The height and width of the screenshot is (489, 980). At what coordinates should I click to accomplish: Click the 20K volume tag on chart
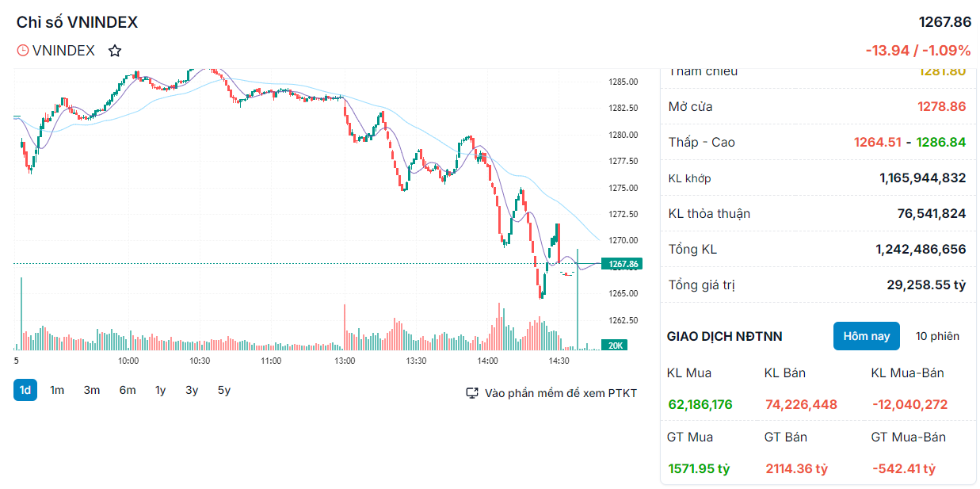tap(616, 346)
